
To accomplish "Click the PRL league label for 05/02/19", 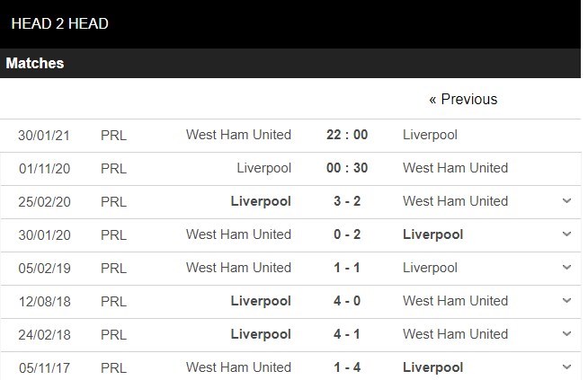I will click(x=113, y=269).
